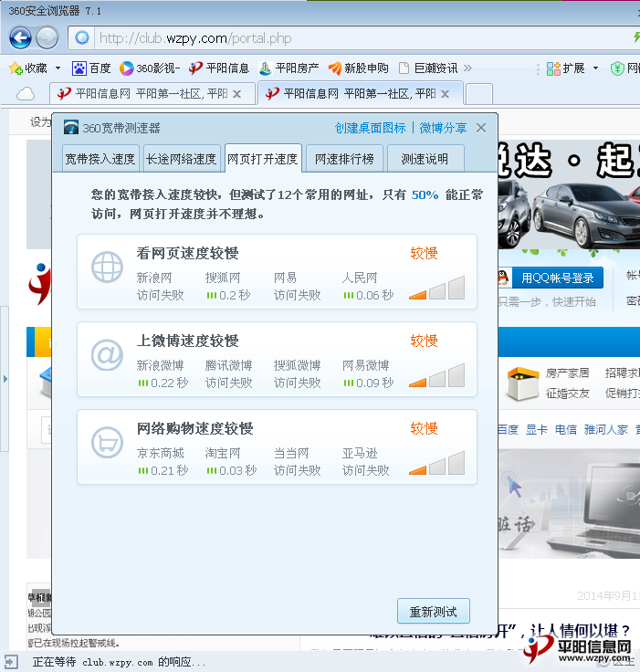
Task: Click the 显卡 hot keyword link
Action: [x=536, y=429]
